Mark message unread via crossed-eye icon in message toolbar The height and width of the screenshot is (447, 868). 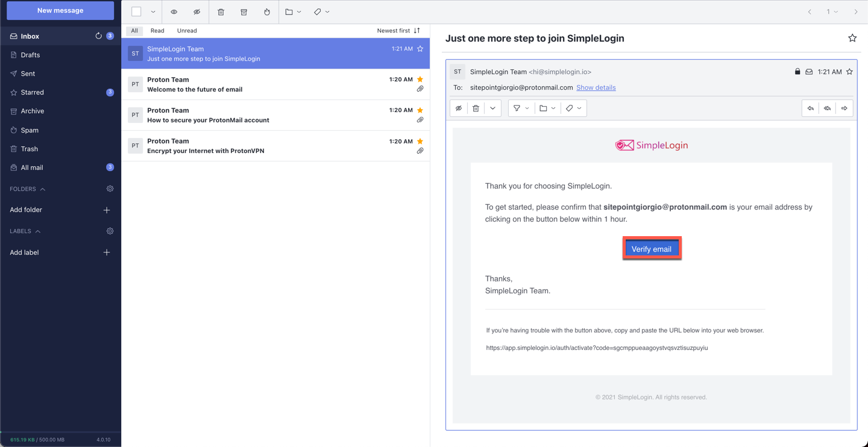[459, 108]
